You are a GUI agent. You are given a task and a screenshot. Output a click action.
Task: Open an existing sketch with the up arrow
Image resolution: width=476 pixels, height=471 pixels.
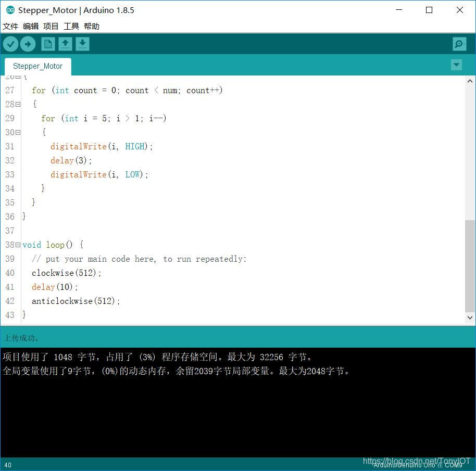coord(65,44)
